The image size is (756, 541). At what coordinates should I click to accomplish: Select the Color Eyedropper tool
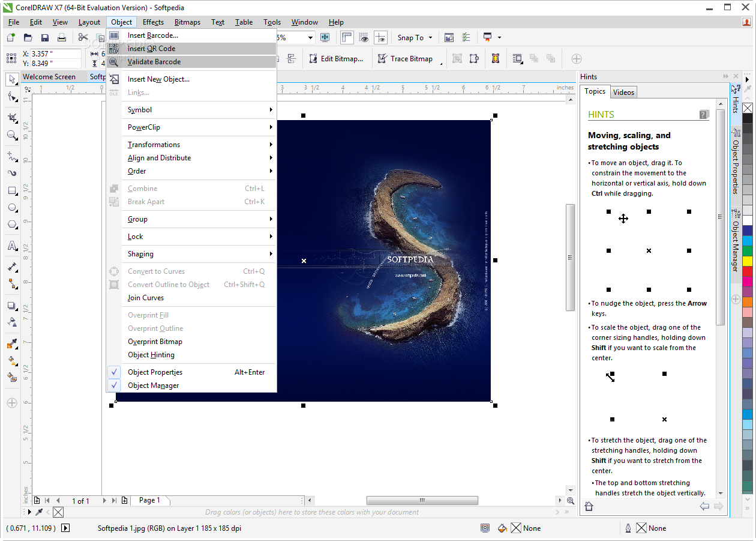coord(12,344)
